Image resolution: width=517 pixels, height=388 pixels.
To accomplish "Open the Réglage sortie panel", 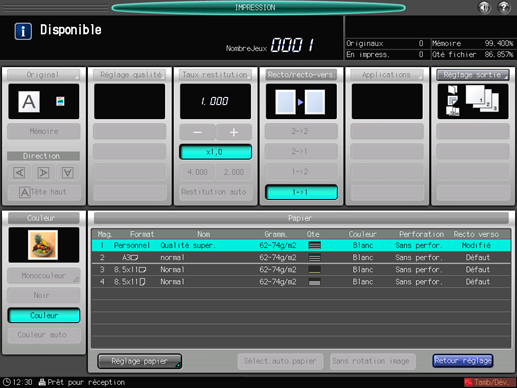I will (473, 75).
